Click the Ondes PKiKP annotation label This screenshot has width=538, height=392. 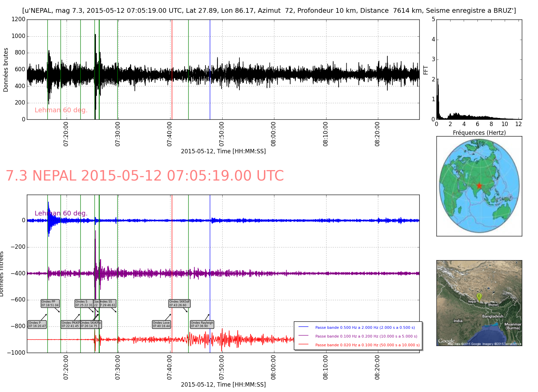70,324
